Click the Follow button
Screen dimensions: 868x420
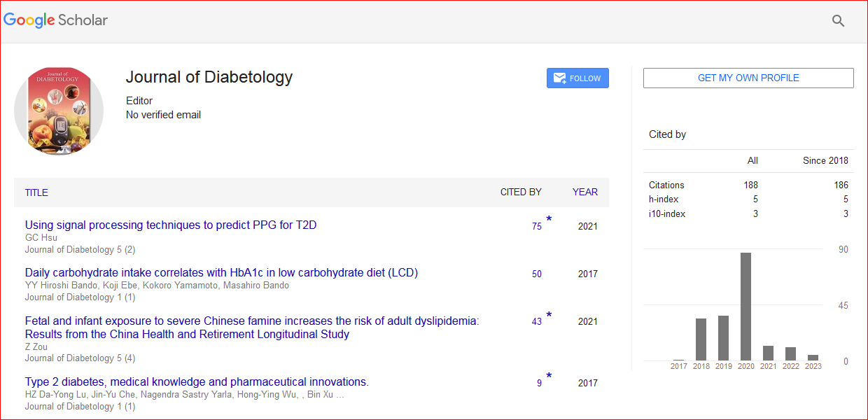[577, 78]
